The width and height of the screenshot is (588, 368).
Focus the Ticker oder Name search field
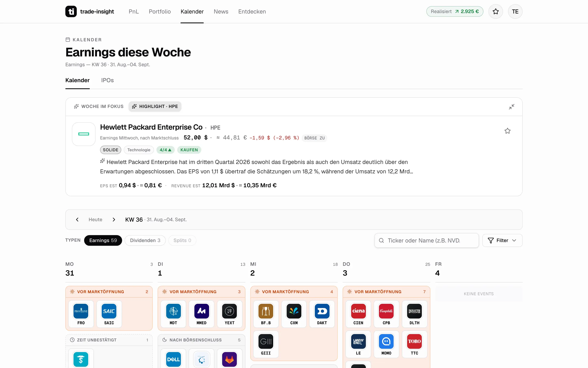427,240
